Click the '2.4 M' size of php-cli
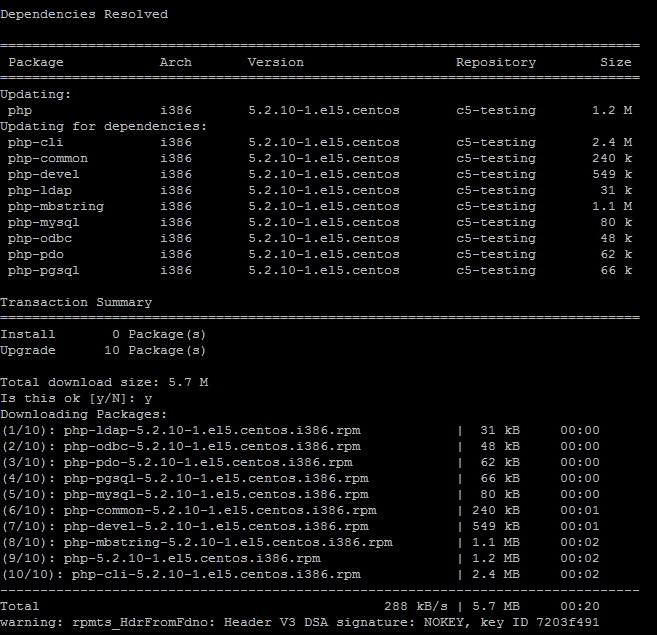Image resolution: width=657 pixels, height=635 pixels. 612,142
